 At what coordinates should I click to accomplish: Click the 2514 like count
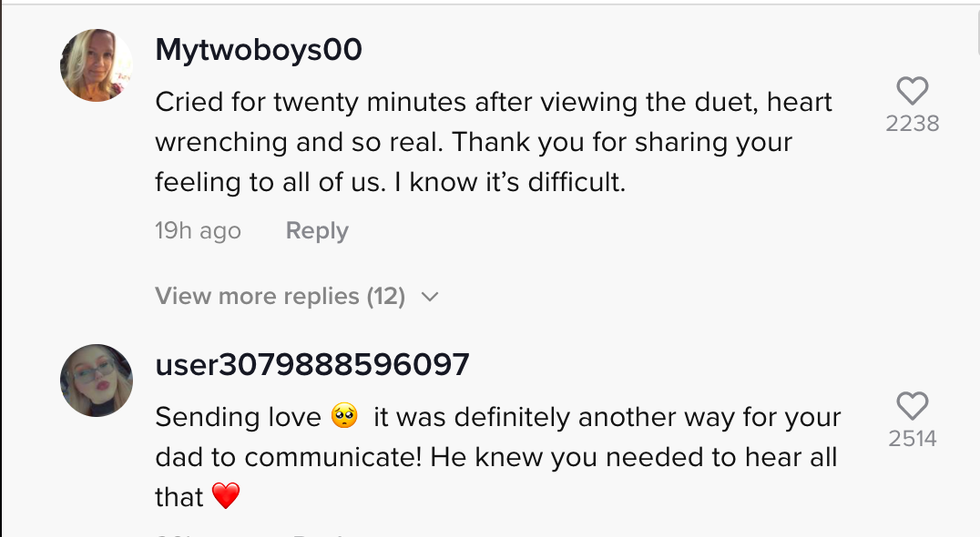(x=912, y=438)
